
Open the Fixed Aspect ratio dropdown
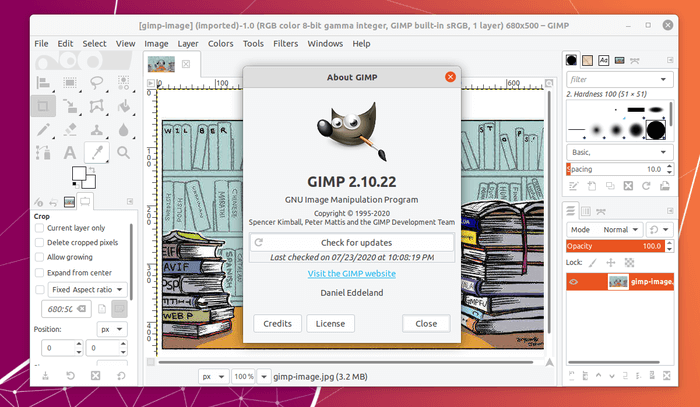(87, 289)
